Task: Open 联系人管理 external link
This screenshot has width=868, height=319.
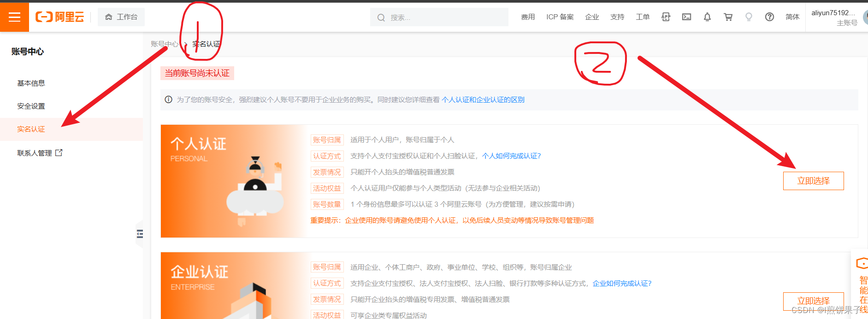Action: point(40,153)
